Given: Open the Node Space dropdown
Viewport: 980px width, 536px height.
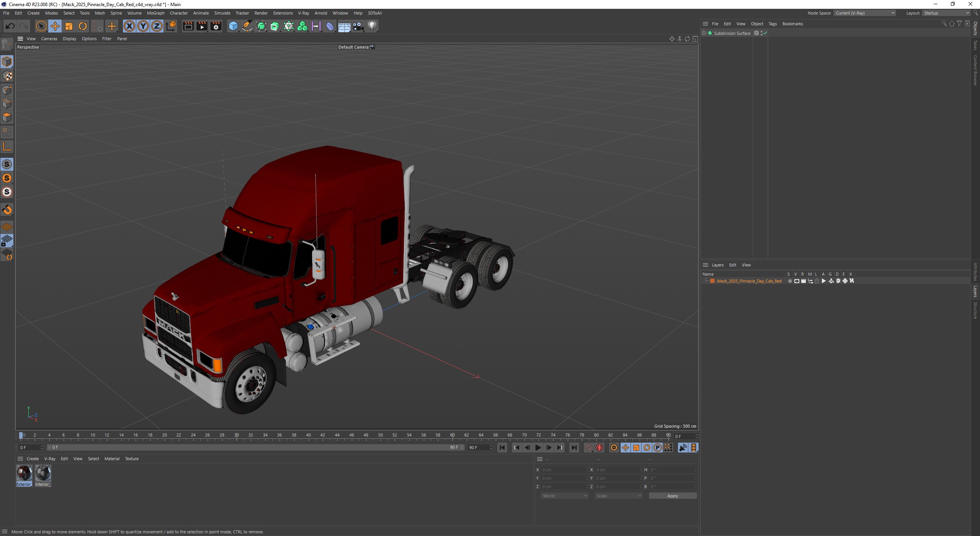Looking at the screenshot, I should coord(865,13).
